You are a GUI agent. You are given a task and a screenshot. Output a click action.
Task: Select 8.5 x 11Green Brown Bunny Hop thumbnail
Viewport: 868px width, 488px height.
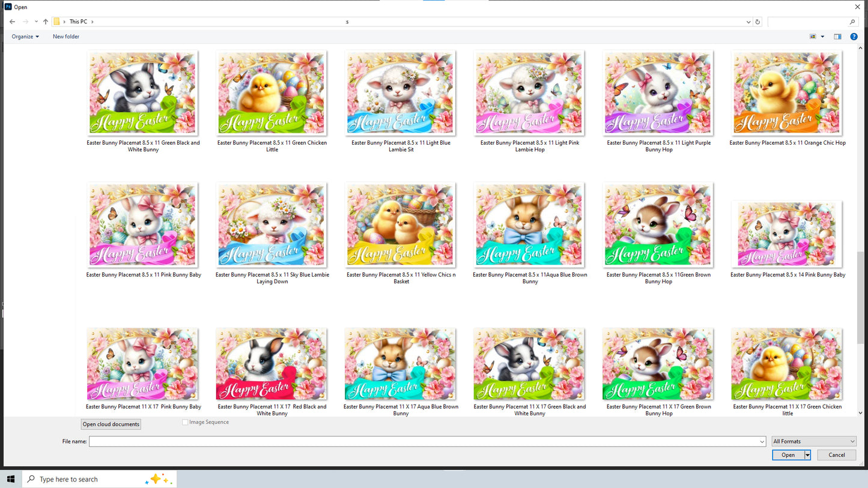coord(658,225)
